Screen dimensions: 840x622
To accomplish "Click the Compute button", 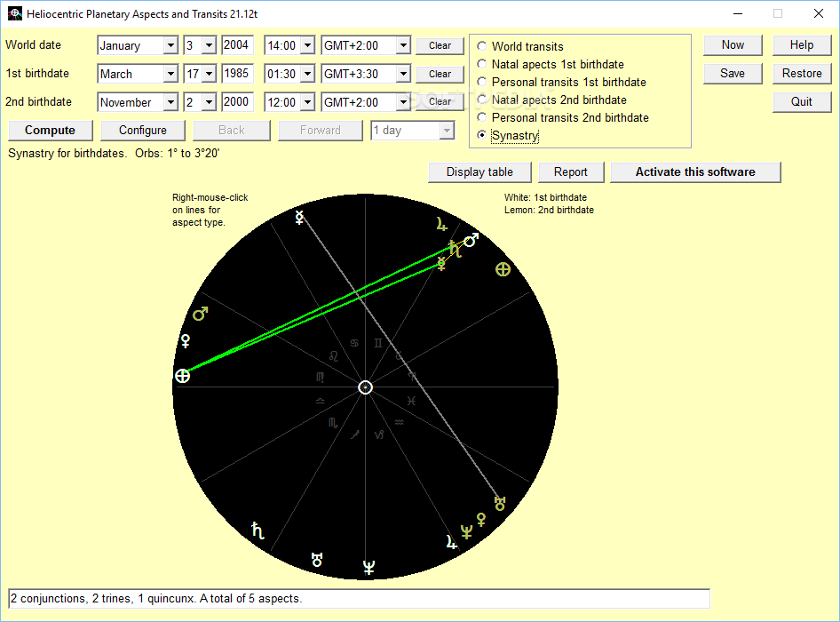I will [x=51, y=131].
